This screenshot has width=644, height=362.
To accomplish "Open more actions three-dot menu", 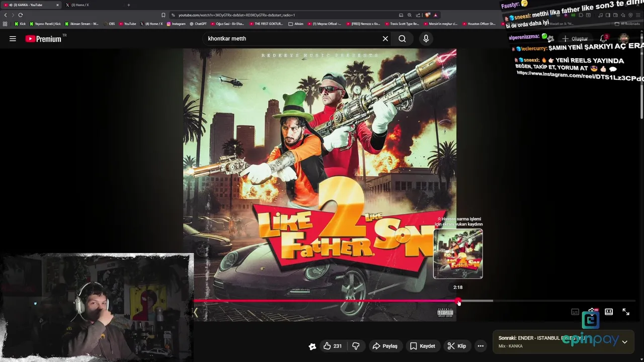I will 480,346.
